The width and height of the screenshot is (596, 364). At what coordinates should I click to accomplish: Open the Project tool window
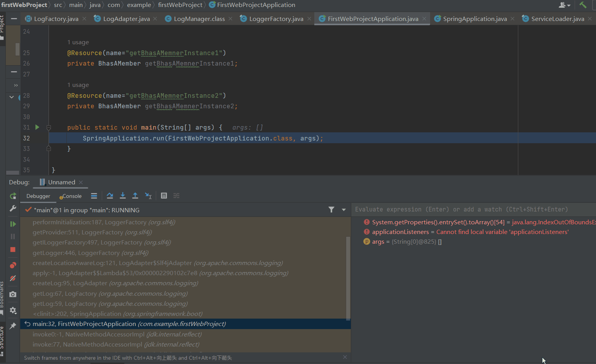click(x=2, y=27)
